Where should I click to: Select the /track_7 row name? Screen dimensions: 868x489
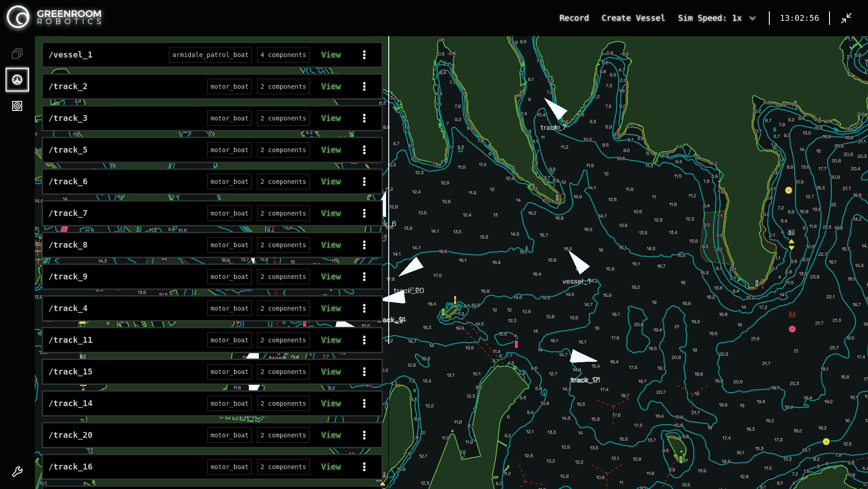click(x=68, y=213)
